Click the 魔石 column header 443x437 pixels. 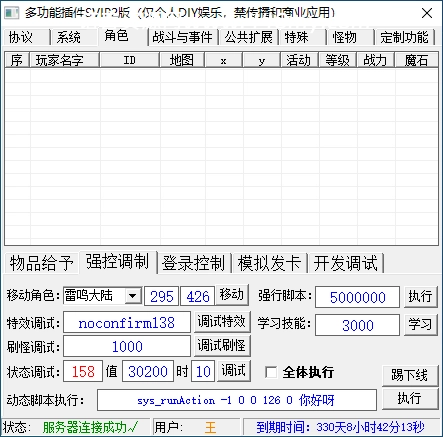(416, 60)
